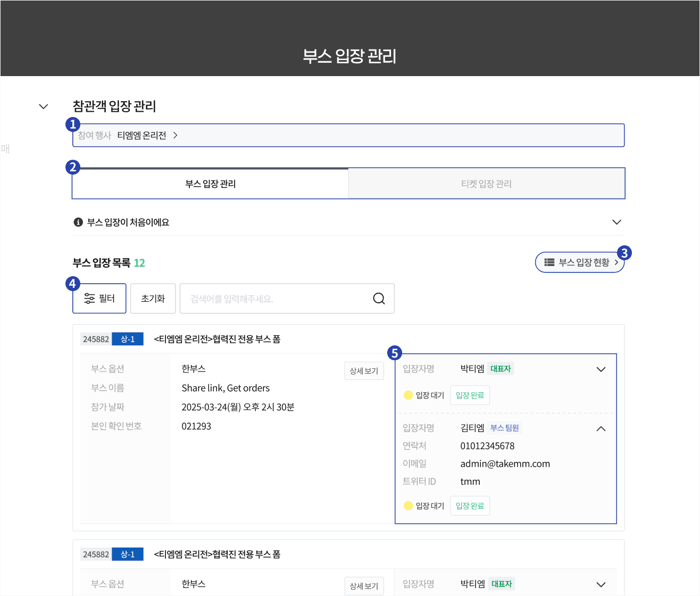
Task: Expand the 부스 입장이 처음이에요 guide chevron
Action: pos(616,222)
